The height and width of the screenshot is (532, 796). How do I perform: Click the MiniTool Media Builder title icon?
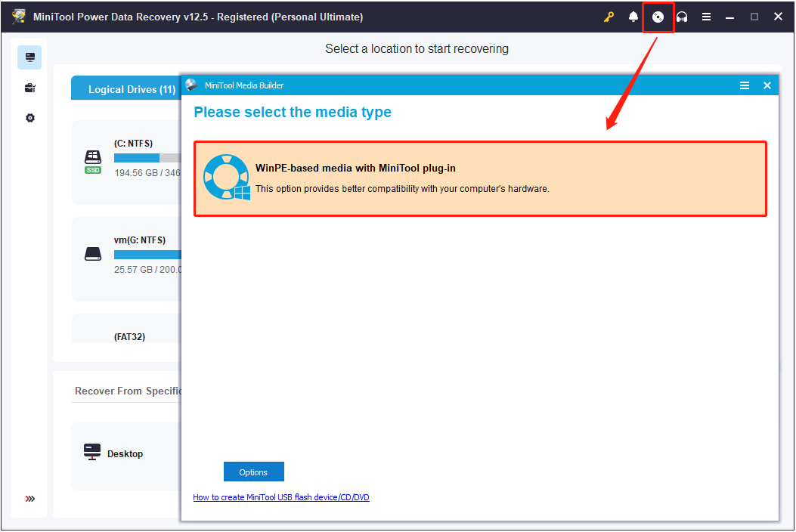pyautogui.click(x=191, y=85)
